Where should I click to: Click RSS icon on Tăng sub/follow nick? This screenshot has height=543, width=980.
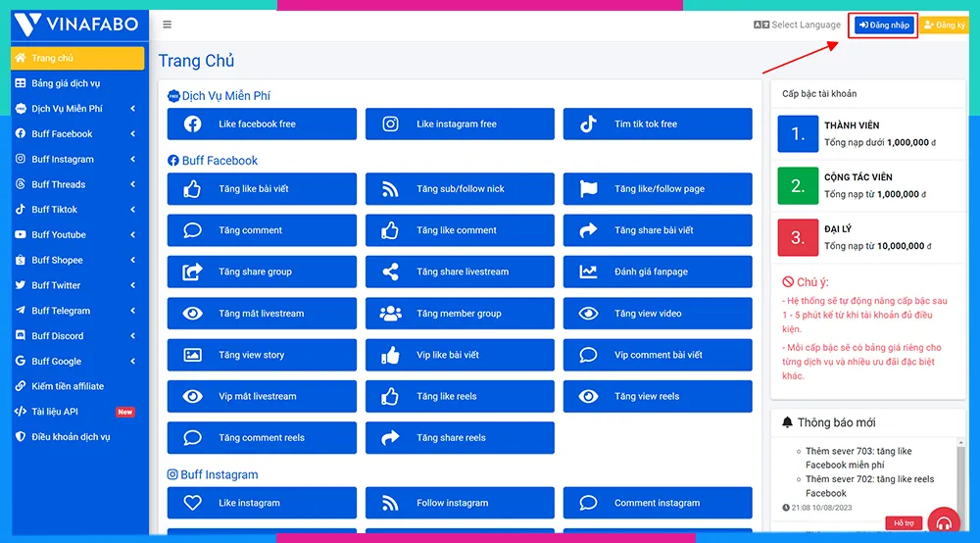click(390, 189)
